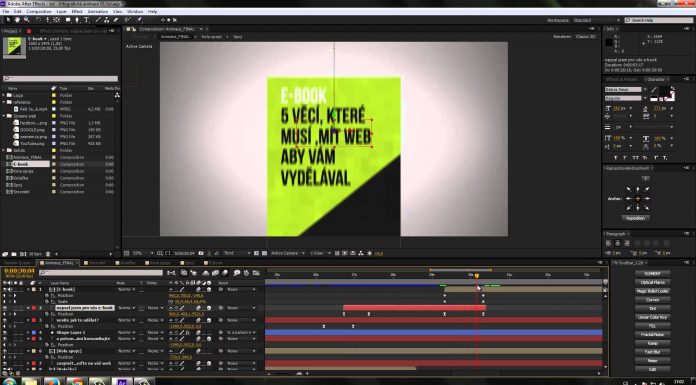The width and height of the screenshot is (696, 385).
Task: Select the Horizontal Type tool
Action: (x=87, y=20)
